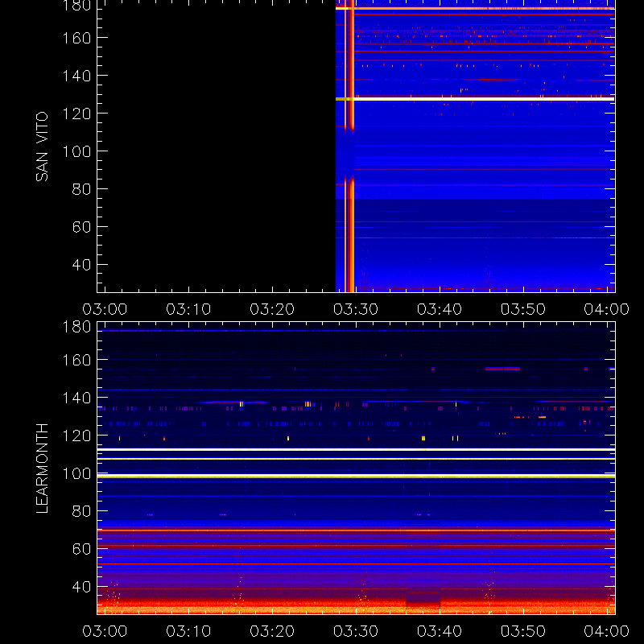644x644 pixels.
Task: Click 03:40 time label under San Vito plot
Action: coord(440,309)
